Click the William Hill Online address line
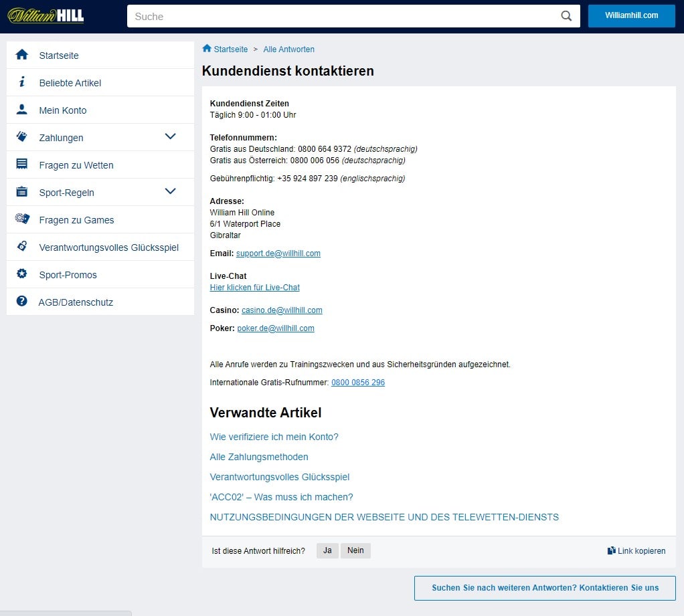 pos(242,213)
